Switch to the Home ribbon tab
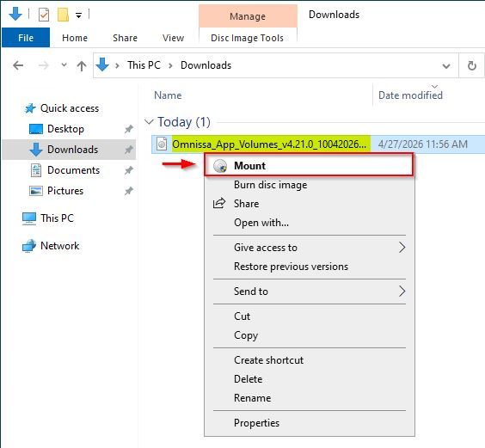Screen dimensions: 485x448 pyautogui.click(x=75, y=38)
